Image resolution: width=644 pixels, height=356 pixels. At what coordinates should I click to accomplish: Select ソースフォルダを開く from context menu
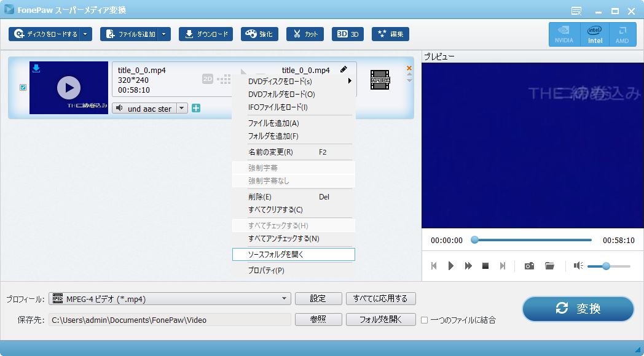293,254
